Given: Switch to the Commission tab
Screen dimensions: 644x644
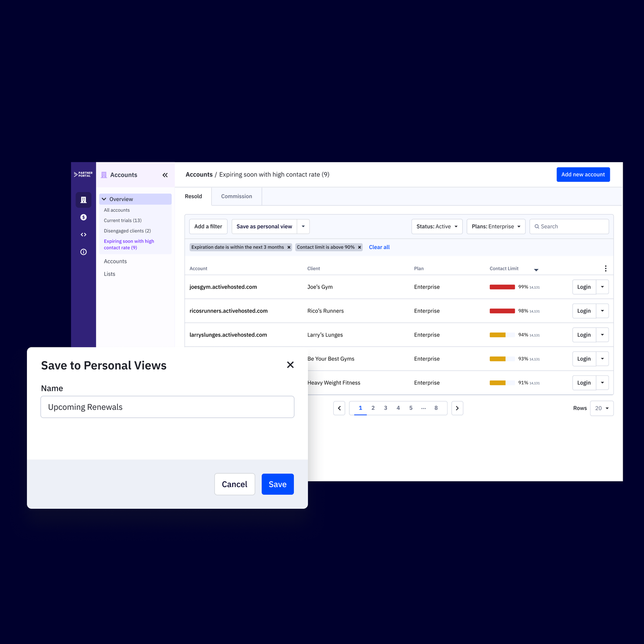Looking at the screenshot, I should point(237,196).
